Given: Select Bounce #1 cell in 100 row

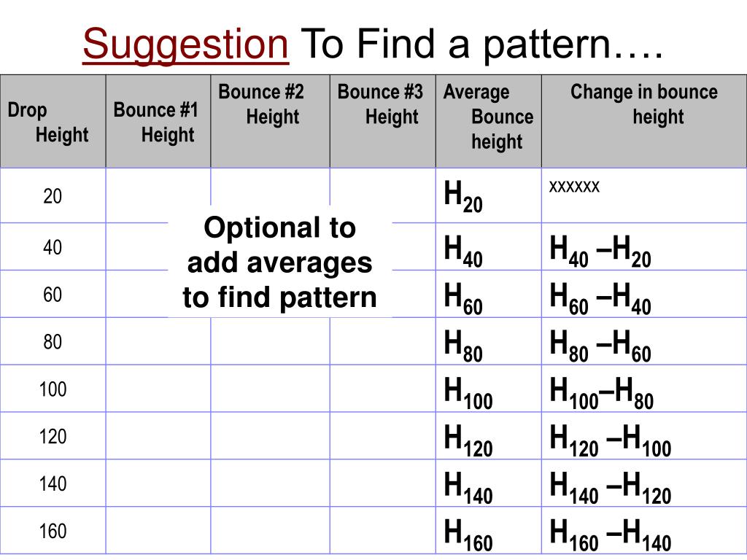Looking at the screenshot, I should pyautogui.click(x=158, y=389).
